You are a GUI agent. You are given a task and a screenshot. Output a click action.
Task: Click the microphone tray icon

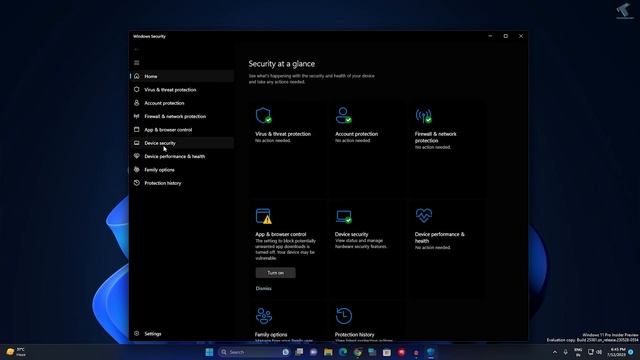(x=566, y=352)
